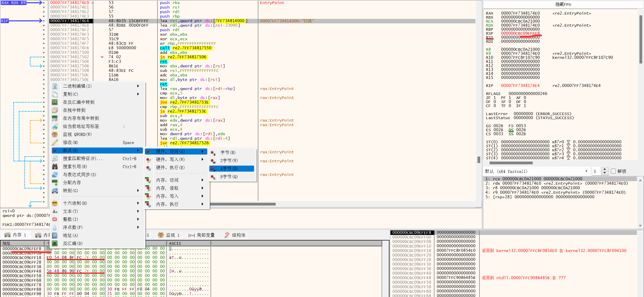This screenshot has height=297, width=644.
Task: Expand the text (文本) submenu arrow
Action: 138,211
